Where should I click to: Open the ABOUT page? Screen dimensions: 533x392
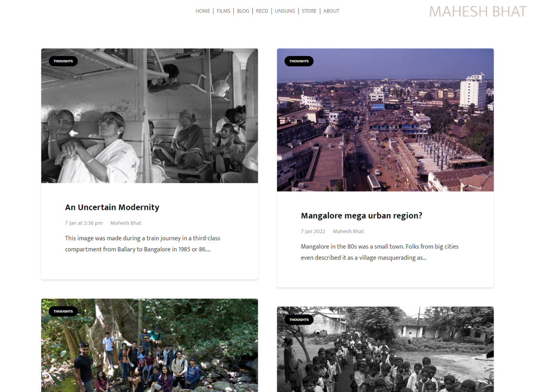(x=331, y=11)
